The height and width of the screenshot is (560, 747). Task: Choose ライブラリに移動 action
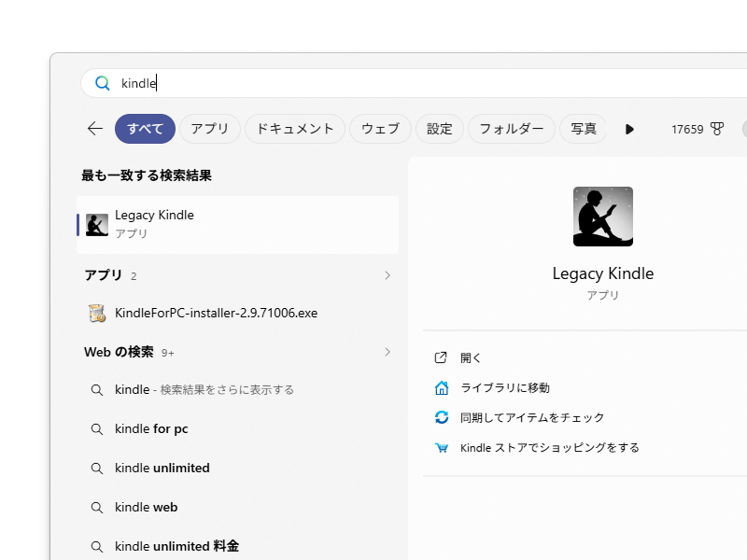coord(504,387)
